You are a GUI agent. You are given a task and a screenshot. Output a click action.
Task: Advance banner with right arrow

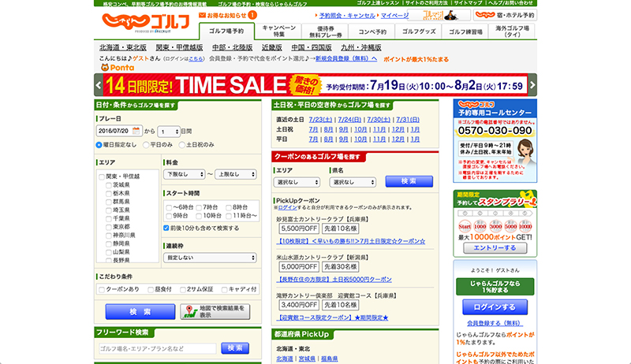coord(532,85)
